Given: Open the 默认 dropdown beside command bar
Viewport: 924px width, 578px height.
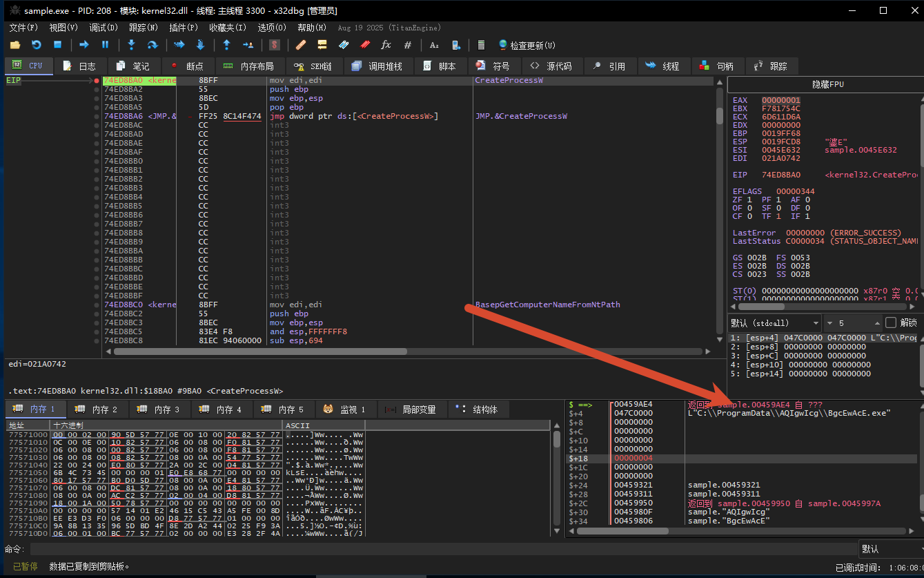Looking at the screenshot, I should click(890, 549).
